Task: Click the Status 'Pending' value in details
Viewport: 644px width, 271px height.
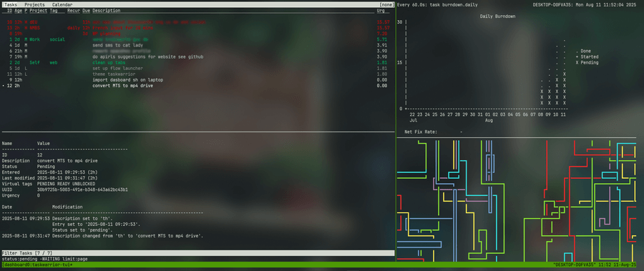Action: click(46, 167)
